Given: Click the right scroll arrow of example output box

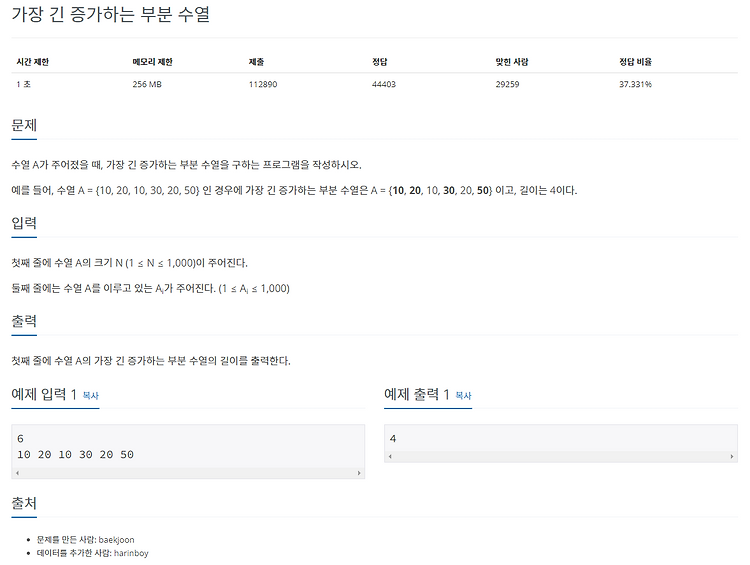Looking at the screenshot, I should click(x=731, y=456).
